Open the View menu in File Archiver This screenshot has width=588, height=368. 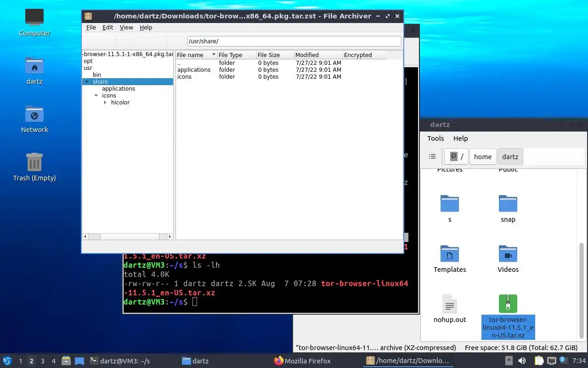click(126, 28)
